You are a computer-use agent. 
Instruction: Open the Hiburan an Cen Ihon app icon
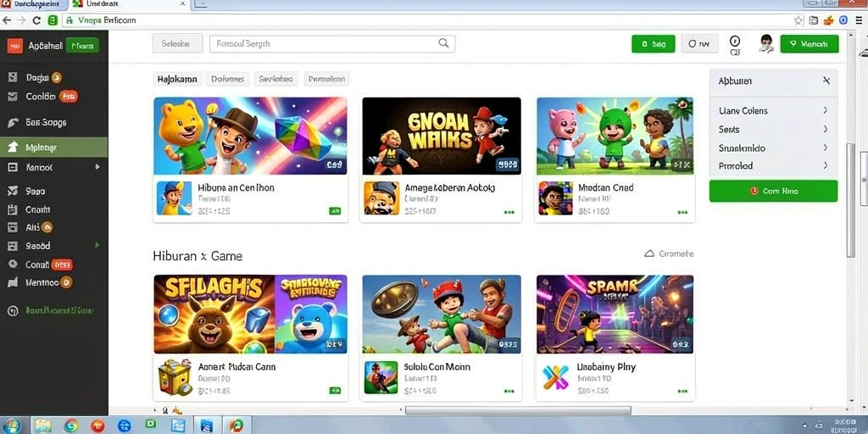pos(174,198)
